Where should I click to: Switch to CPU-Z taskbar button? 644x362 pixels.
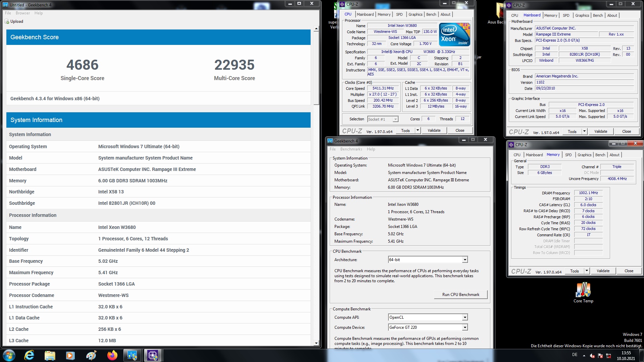pyautogui.click(x=153, y=355)
